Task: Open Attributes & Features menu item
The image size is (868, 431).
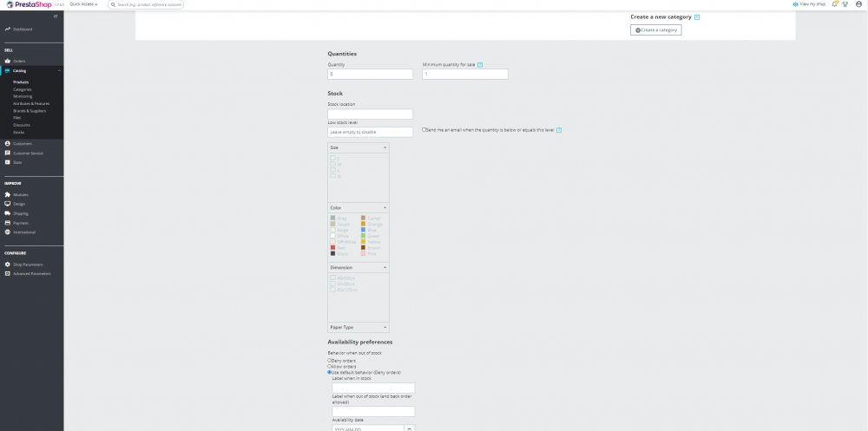Action: click(31, 103)
